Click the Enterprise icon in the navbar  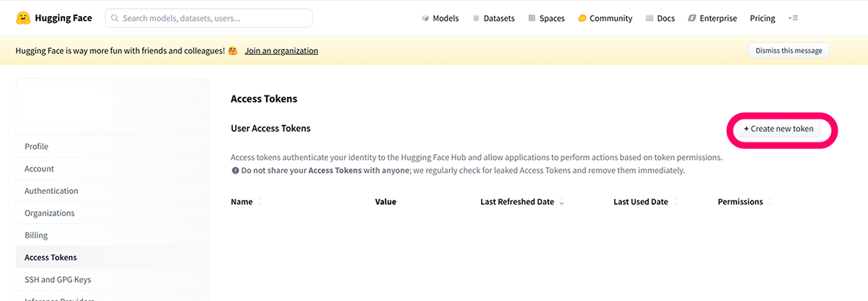(692, 19)
